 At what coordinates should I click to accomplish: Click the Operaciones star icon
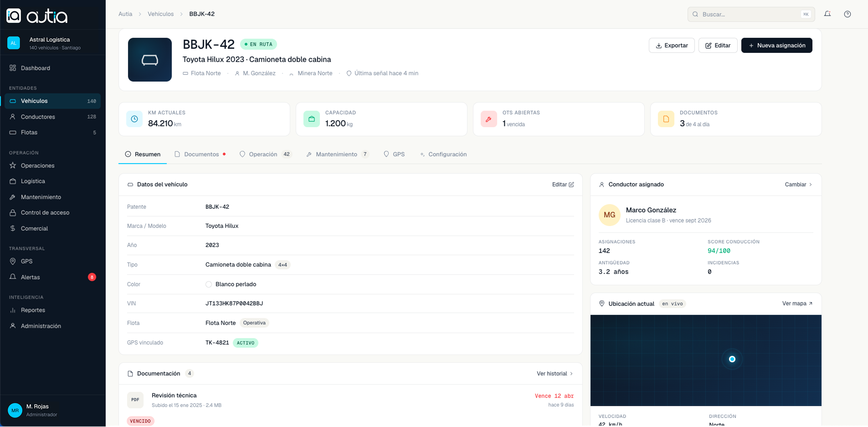13,165
